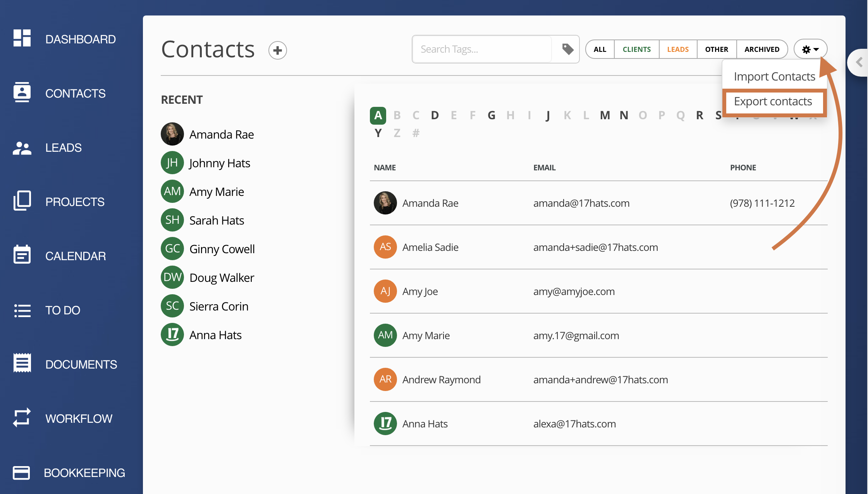Open Amelia Sadie contact row
The height and width of the screenshot is (494, 868).
(430, 247)
